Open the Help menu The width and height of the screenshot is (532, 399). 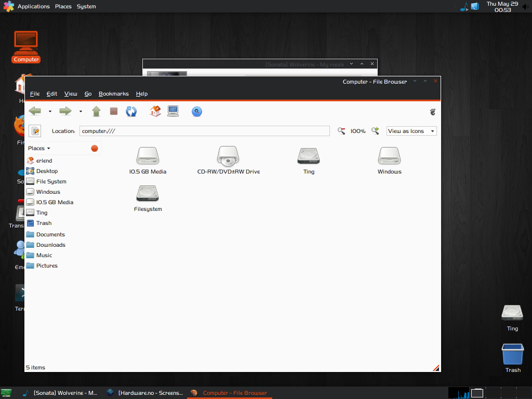[142, 94]
